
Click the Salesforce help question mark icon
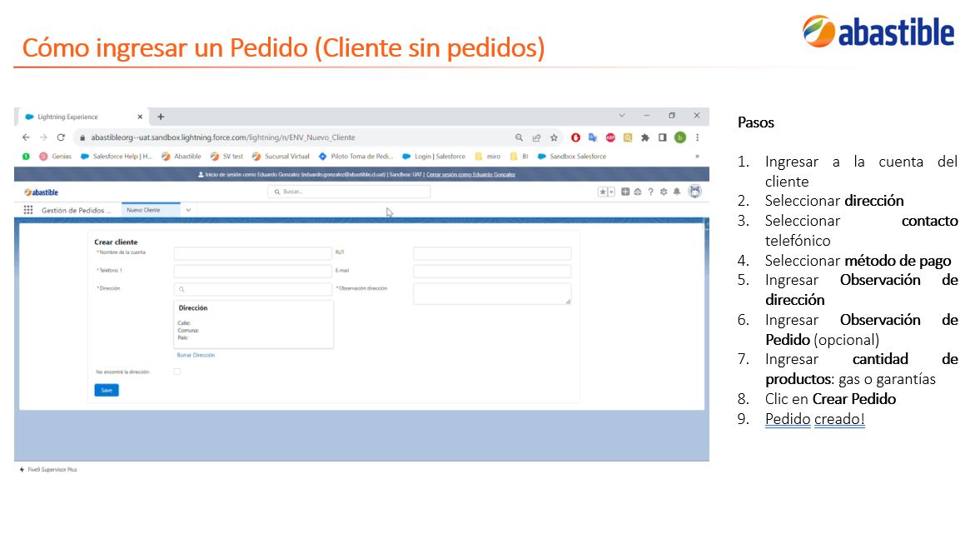(650, 192)
